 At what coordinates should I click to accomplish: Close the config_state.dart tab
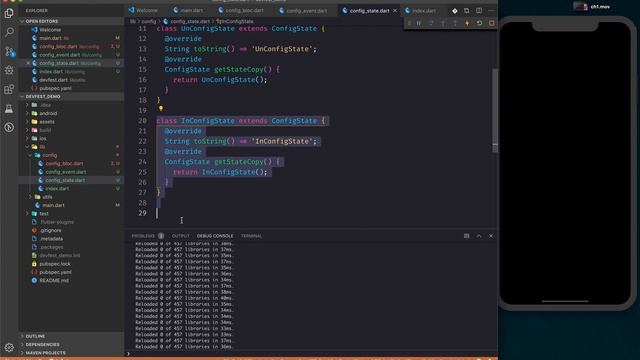(395, 11)
